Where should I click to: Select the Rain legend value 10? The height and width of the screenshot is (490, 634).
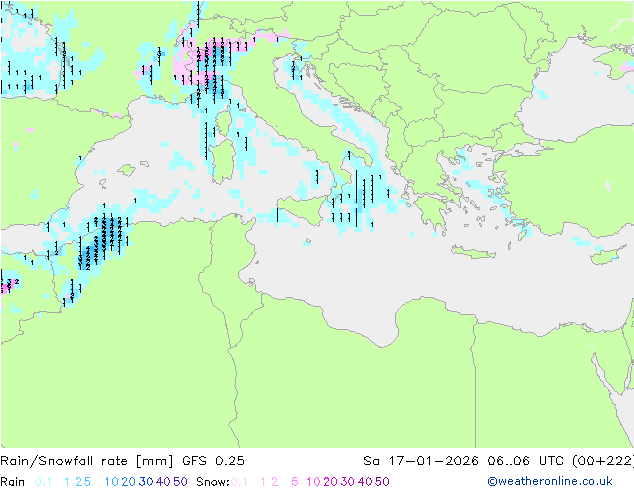pos(111,482)
